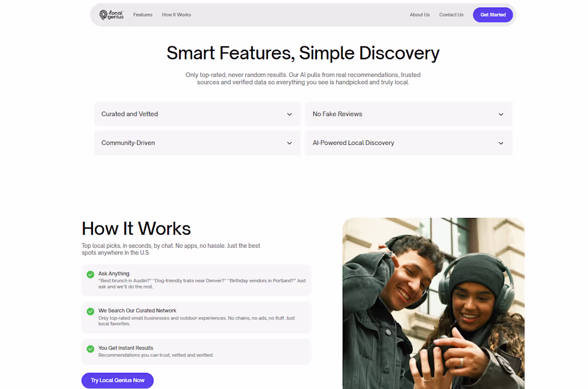Click the chevron on AI-Powered Local Discovery
The image size is (588, 389).
click(x=500, y=143)
